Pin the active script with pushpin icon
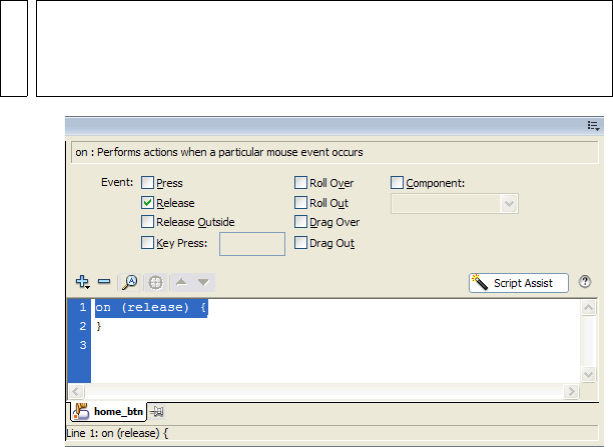Image resolution: width=613 pixels, height=447 pixels. [x=158, y=411]
